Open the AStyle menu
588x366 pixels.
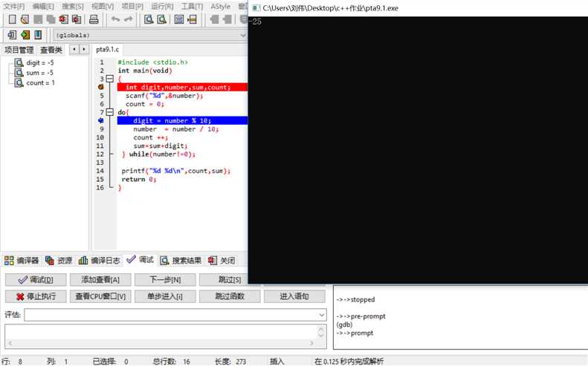click(221, 7)
